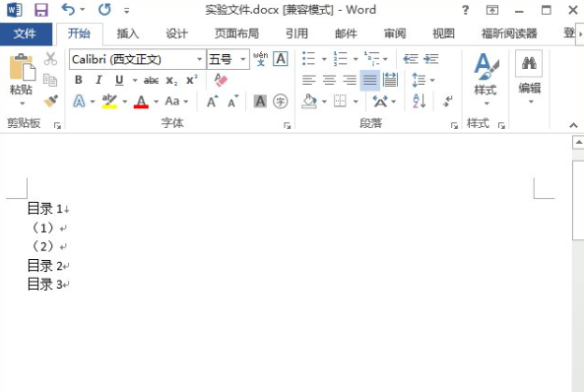Cut selection with scissors icon
This screenshot has width=584, height=392.
[50, 59]
